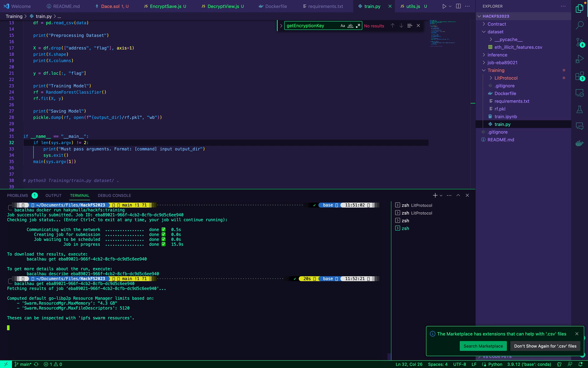588x368 pixels.
Task: Click Don't Show Again for '.csv' files
Action: point(545,346)
